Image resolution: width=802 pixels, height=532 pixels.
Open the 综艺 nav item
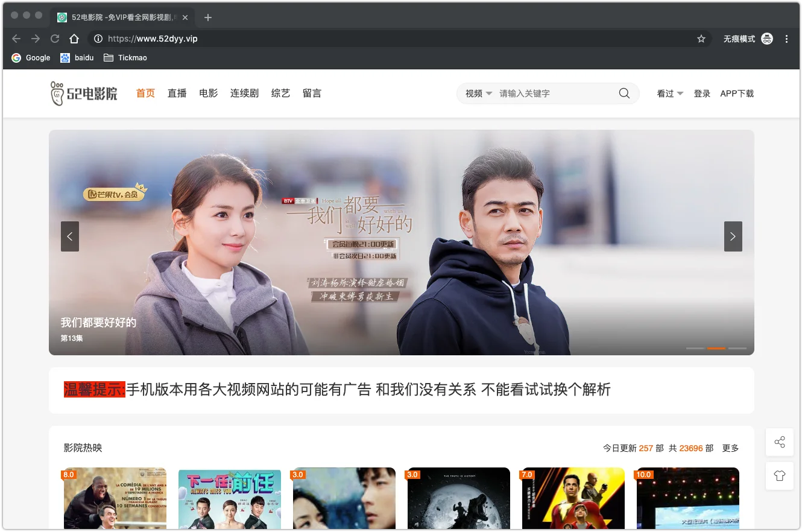point(280,93)
